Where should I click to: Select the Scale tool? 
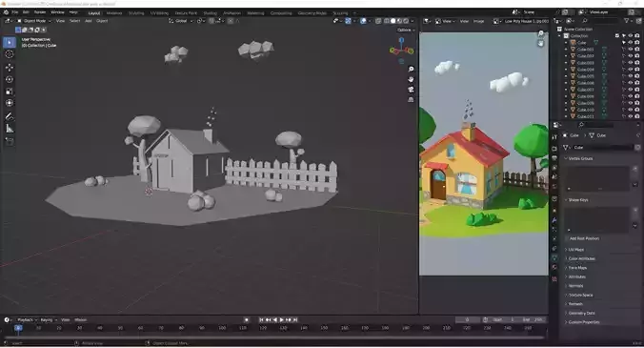(x=9, y=92)
